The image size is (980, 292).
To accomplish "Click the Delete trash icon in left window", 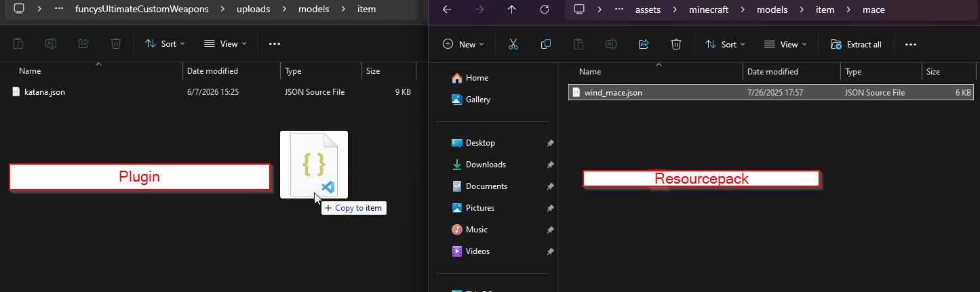I will pyautogui.click(x=116, y=43).
